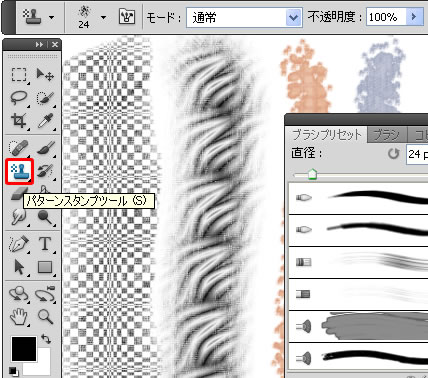Select the Crop tool
The image size is (428, 378).
(x=19, y=120)
